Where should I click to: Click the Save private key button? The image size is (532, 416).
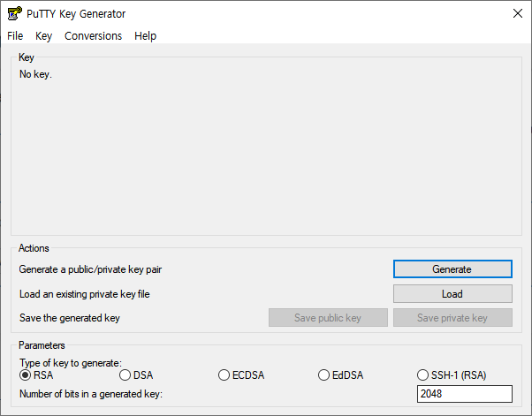click(x=452, y=318)
